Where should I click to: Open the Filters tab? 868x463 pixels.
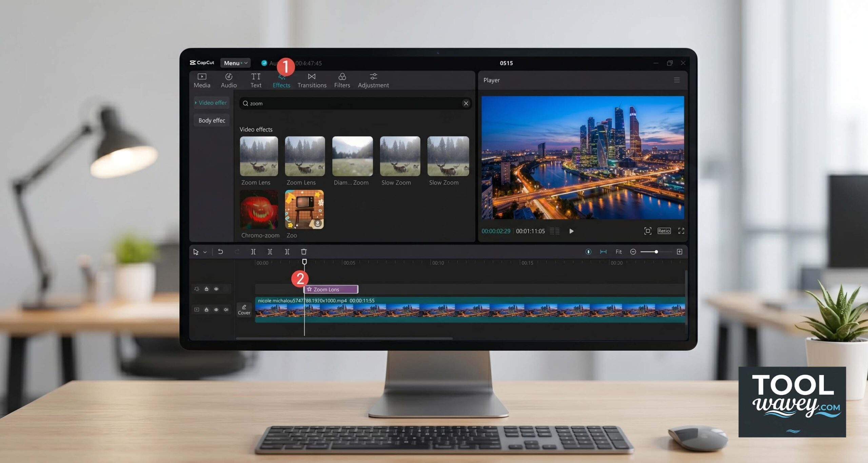pyautogui.click(x=342, y=81)
